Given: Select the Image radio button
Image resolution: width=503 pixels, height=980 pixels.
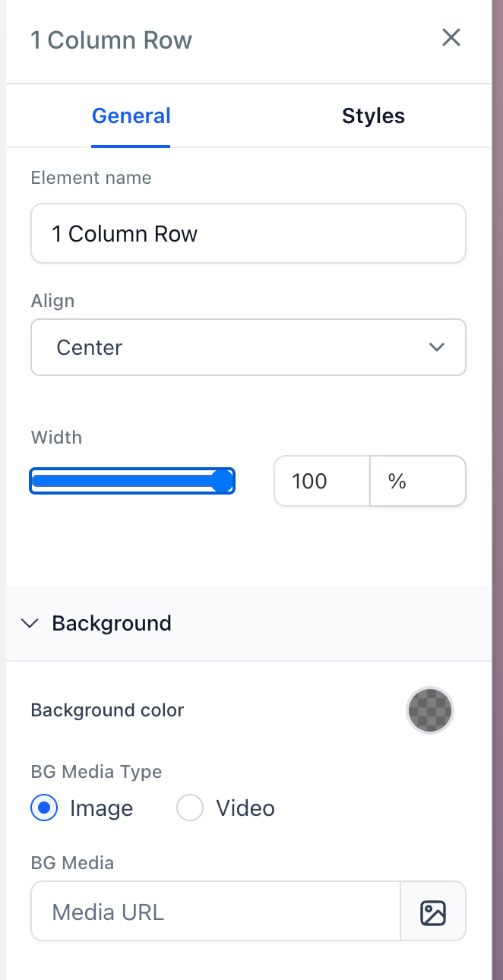Looking at the screenshot, I should coord(44,808).
